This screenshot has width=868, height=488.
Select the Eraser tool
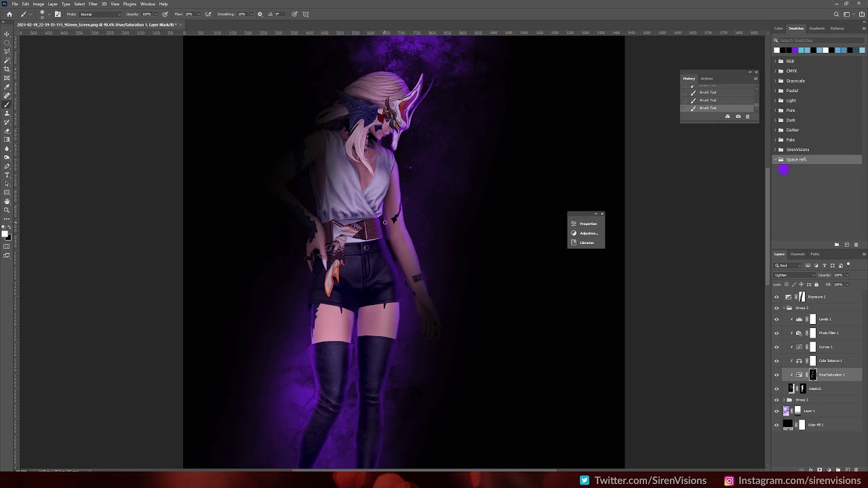pos(7,131)
